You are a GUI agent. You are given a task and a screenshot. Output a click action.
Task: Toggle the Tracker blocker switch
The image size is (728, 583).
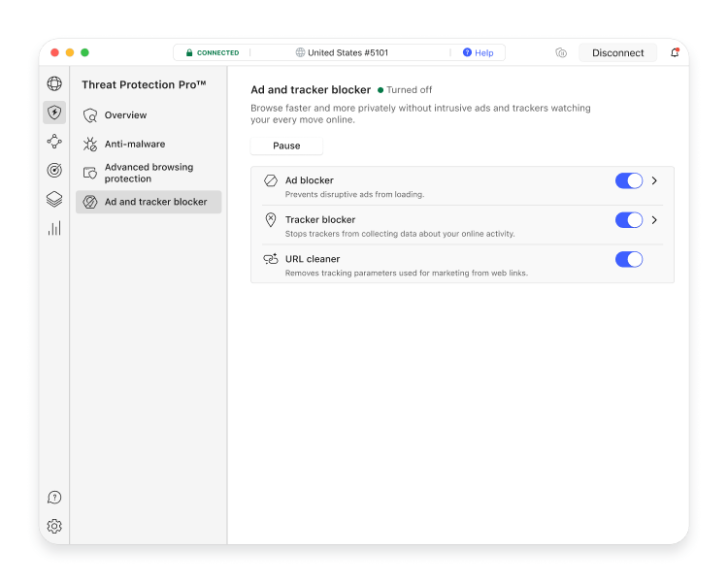coord(629,220)
